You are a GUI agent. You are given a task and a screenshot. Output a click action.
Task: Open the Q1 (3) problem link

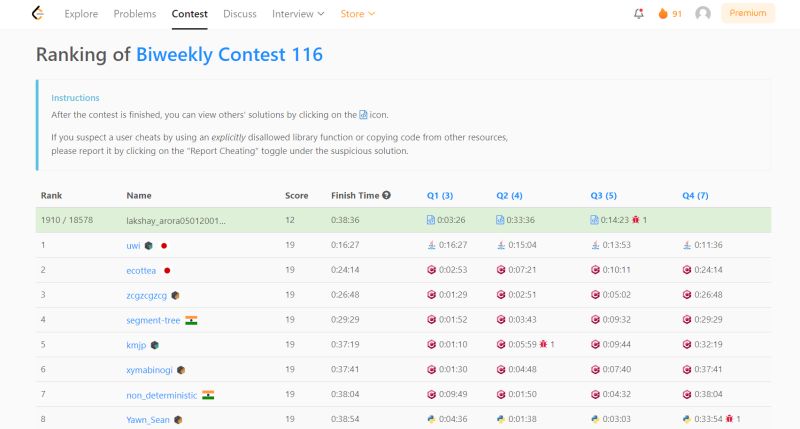point(440,195)
